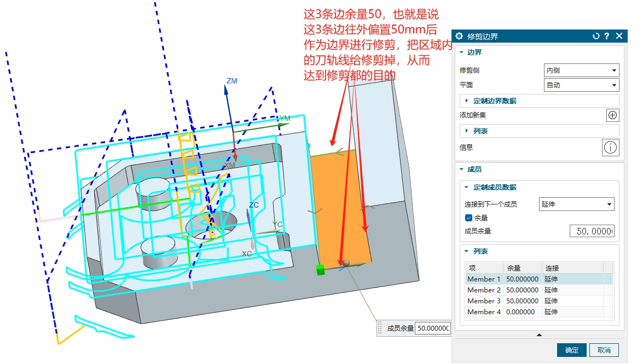This screenshot has height=364, width=643.
Task: Click the add new set plus icon
Action: click(x=612, y=115)
